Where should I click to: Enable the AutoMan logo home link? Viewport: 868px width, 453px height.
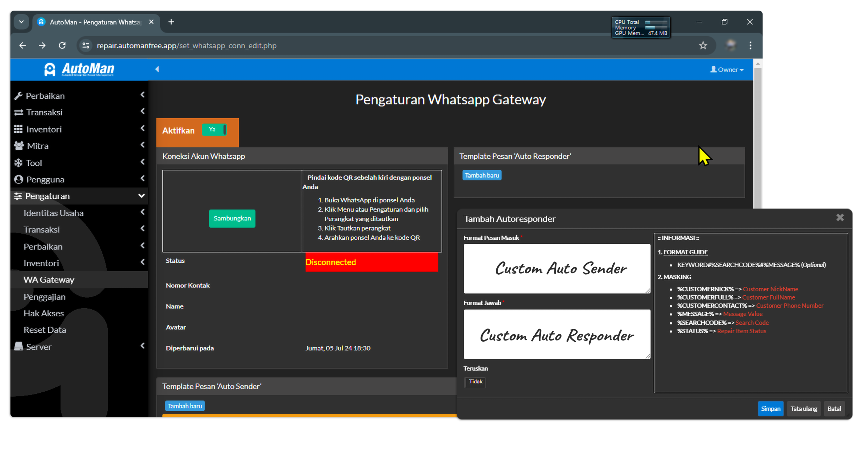(79, 69)
